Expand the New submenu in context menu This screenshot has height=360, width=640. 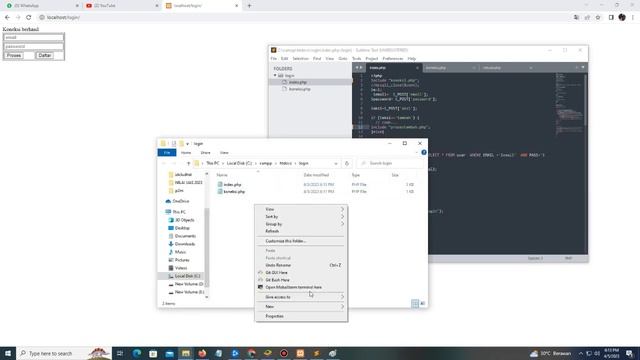point(301,307)
